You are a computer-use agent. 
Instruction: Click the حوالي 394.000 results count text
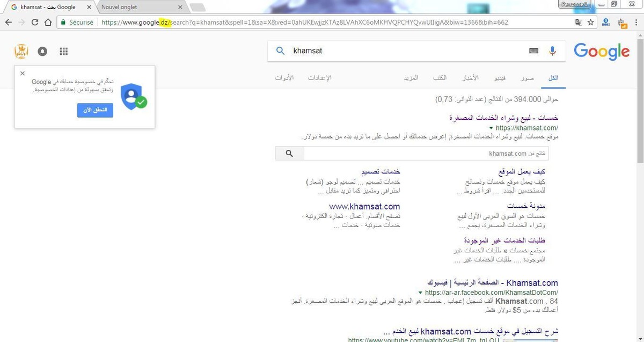(x=496, y=99)
